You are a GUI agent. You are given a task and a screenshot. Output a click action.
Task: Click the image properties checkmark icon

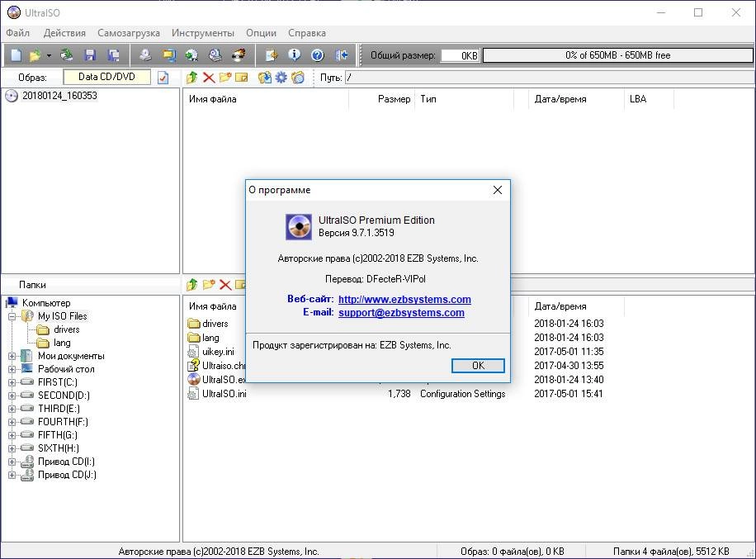click(163, 77)
